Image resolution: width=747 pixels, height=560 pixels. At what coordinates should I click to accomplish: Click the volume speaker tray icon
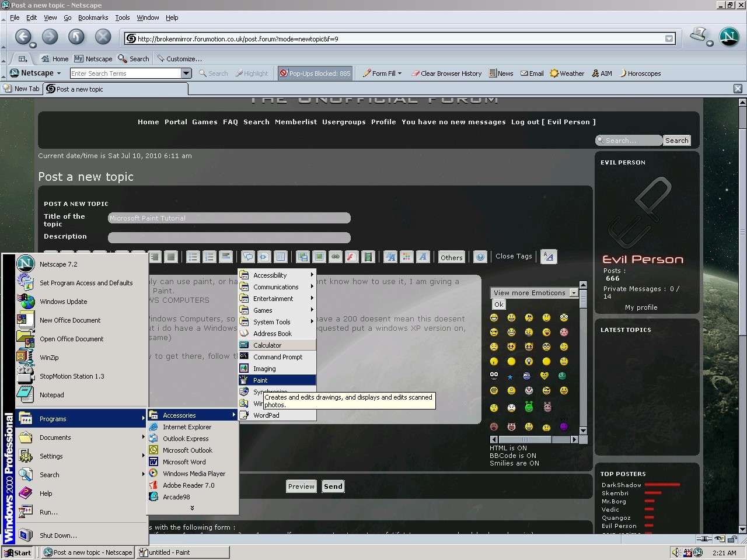676,552
